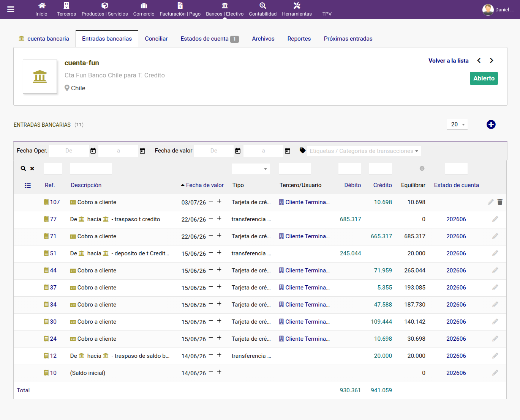Increase value date of entry 71

[219, 236]
